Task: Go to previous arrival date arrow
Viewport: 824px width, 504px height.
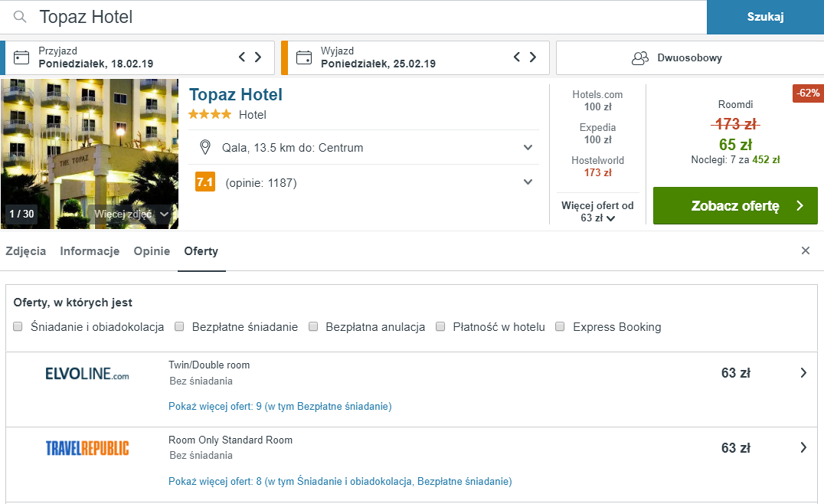Action: coord(242,57)
